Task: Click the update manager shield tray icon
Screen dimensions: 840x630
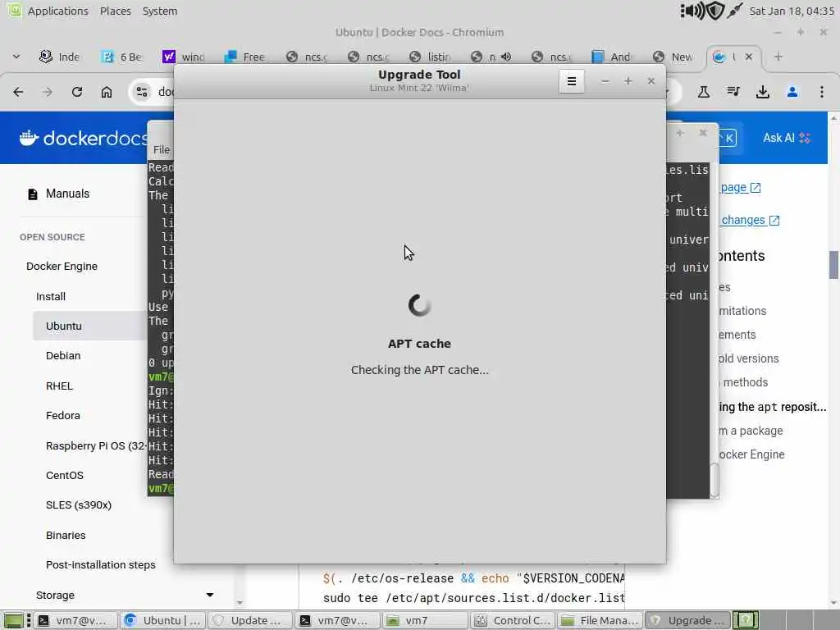Action: pos(714,11)
